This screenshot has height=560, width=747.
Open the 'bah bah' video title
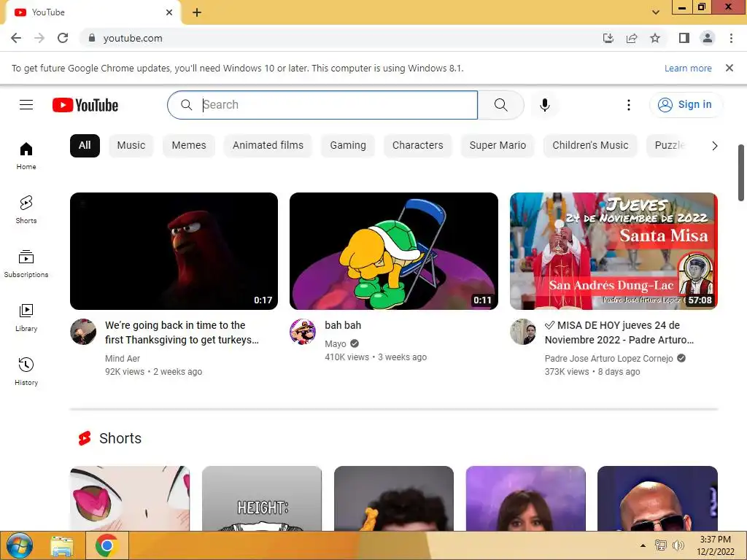[x=343, y=325]
